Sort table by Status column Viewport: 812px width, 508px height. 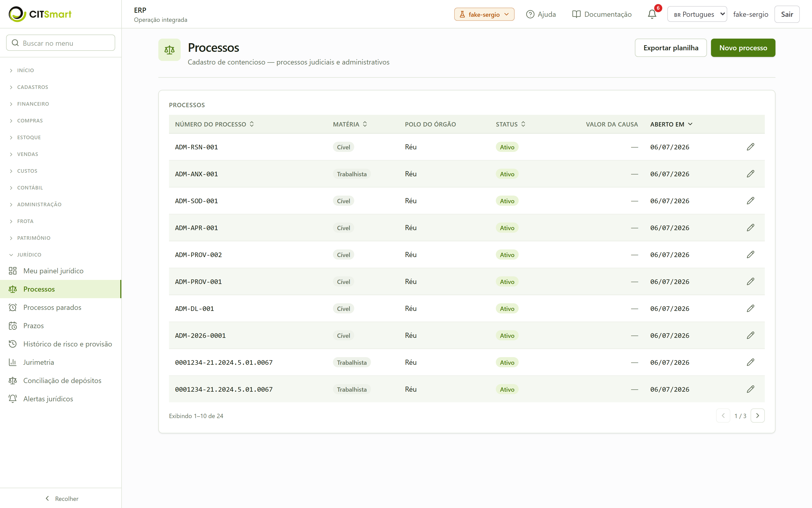510,124
